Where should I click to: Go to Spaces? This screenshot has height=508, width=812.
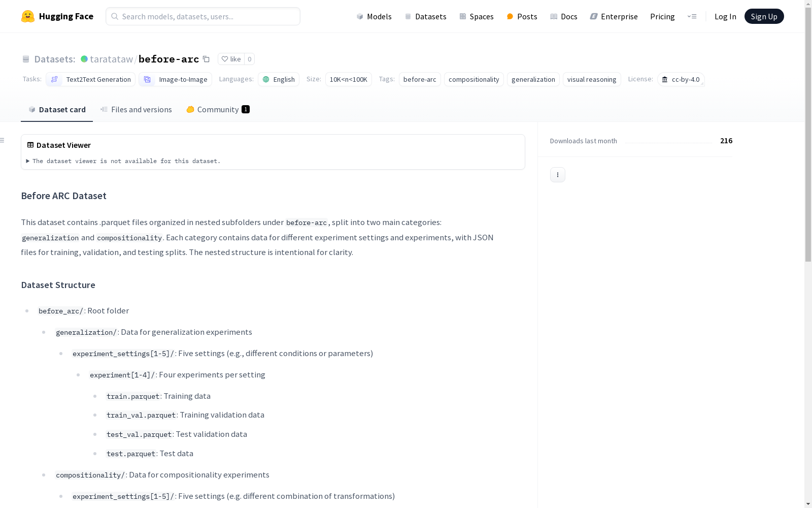tap(476, 16)
